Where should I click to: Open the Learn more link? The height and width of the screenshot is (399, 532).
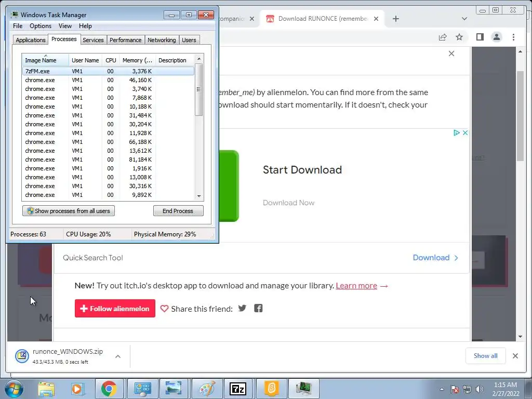[356, 286]
